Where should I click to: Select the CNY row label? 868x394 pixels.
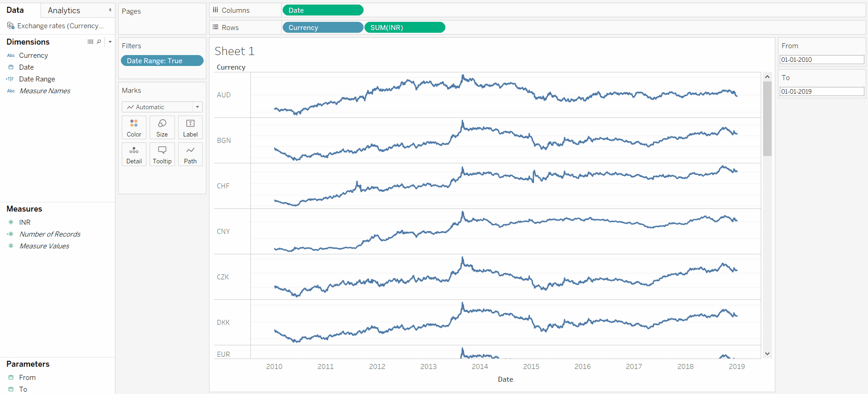(223, 232)
